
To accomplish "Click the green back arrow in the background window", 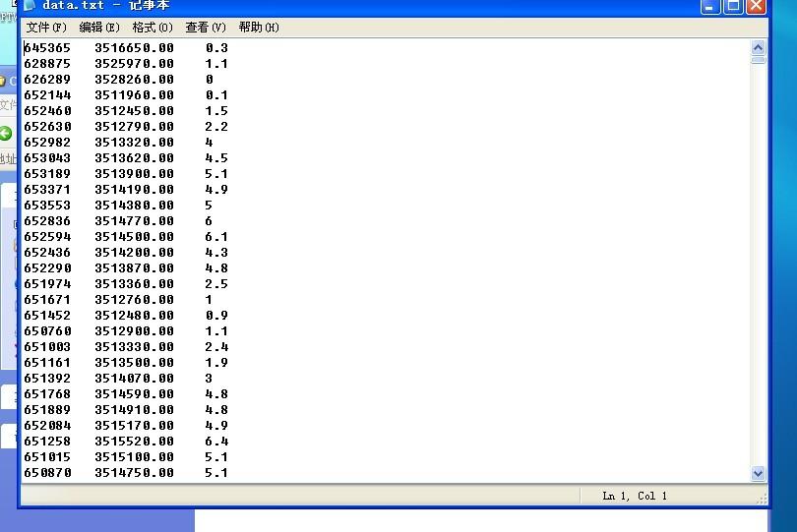I will 6,134.
